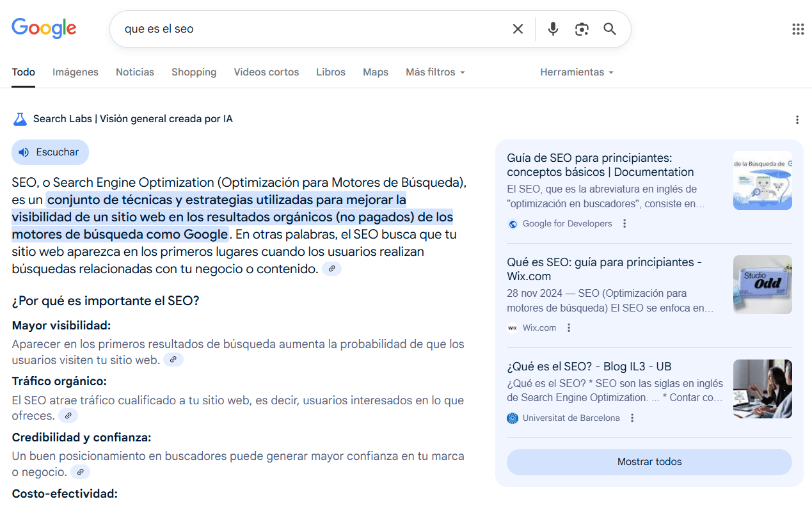The image size is (812, 506).
Task: Click the Google for Developers source icon
Action: pyautogui.click(x=513, y=224)
